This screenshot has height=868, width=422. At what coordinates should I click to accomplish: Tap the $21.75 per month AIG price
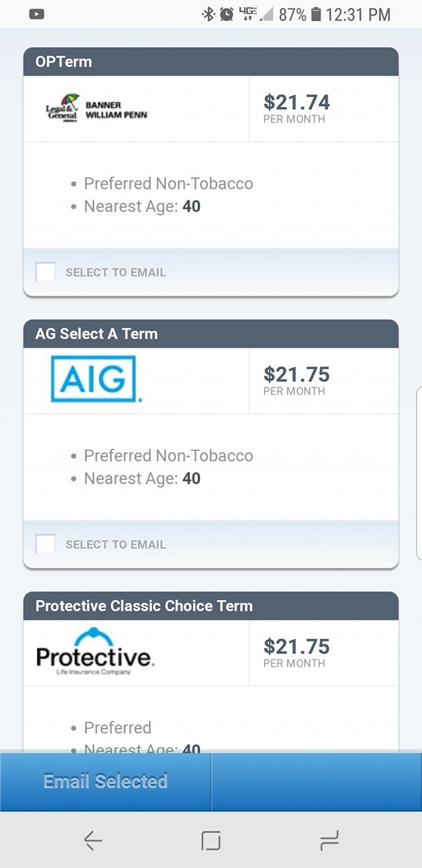coord(297,380)
